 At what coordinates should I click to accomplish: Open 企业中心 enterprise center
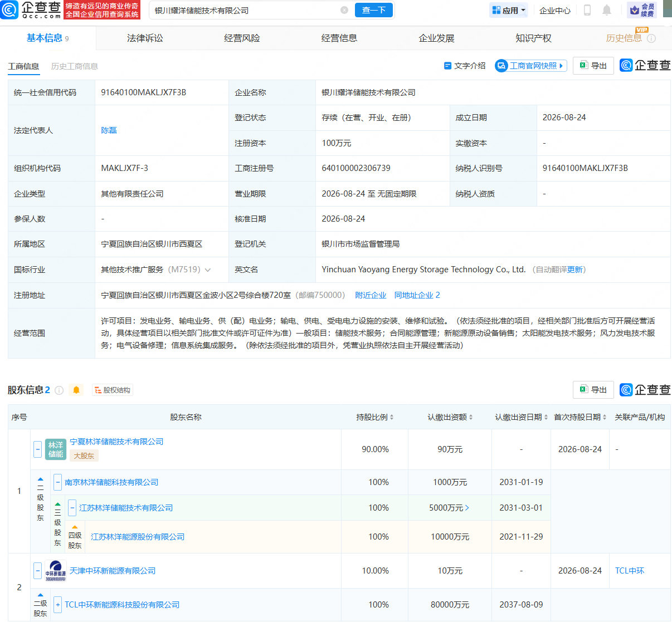555,10
